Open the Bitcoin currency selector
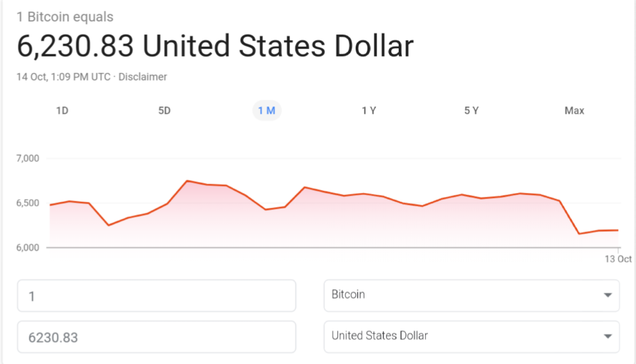Viewport: 636px width, 364px height. [471, 295]
